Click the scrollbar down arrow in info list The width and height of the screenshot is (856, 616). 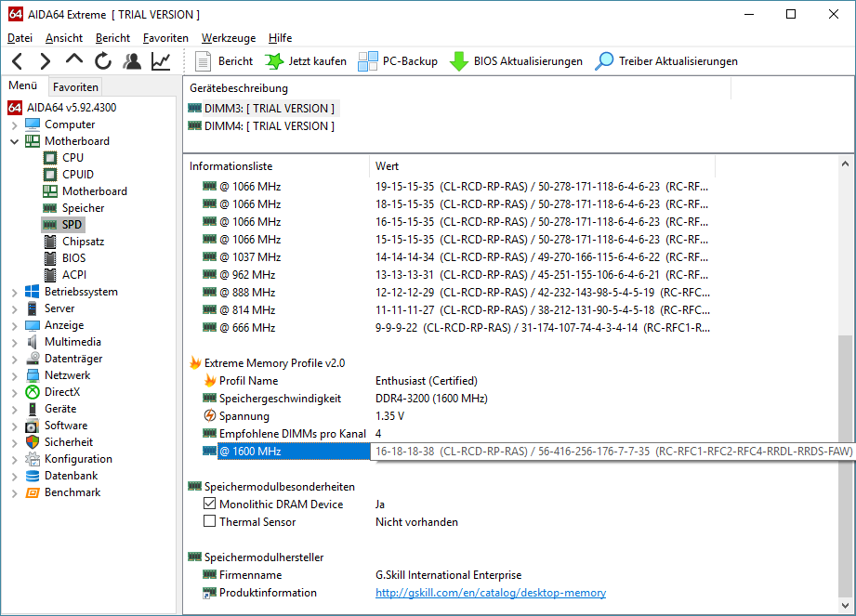[845, 606]
